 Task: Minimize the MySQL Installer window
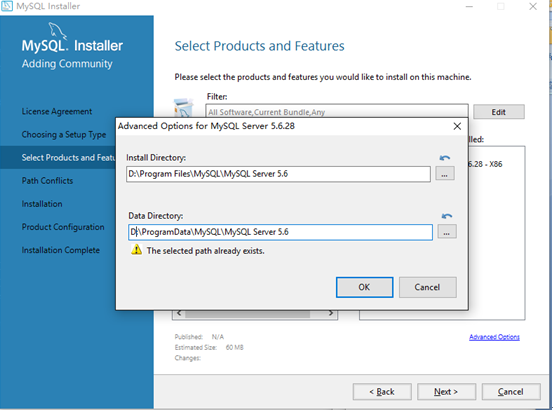coord(469,7)
